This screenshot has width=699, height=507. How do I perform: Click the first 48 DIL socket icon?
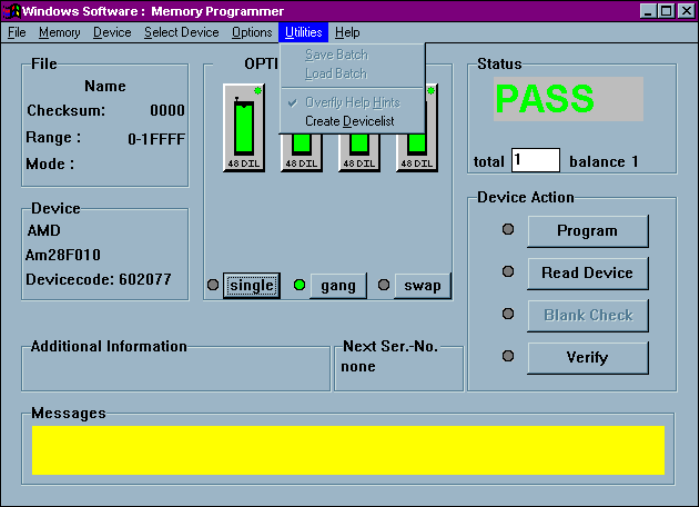tap(244, 128)
